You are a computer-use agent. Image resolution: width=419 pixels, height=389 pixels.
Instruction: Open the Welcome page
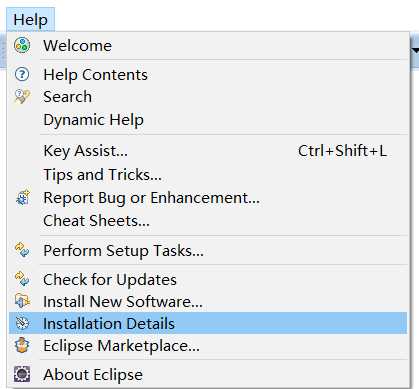[x=77, y=45]
